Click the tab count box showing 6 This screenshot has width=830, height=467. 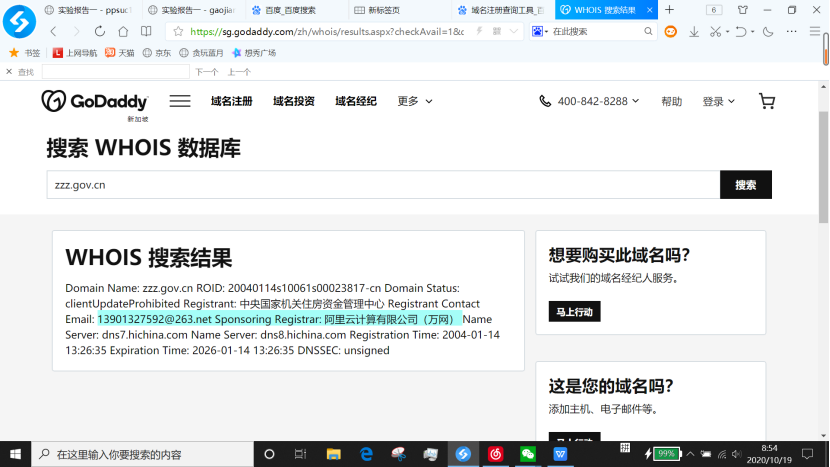[714, 10]
